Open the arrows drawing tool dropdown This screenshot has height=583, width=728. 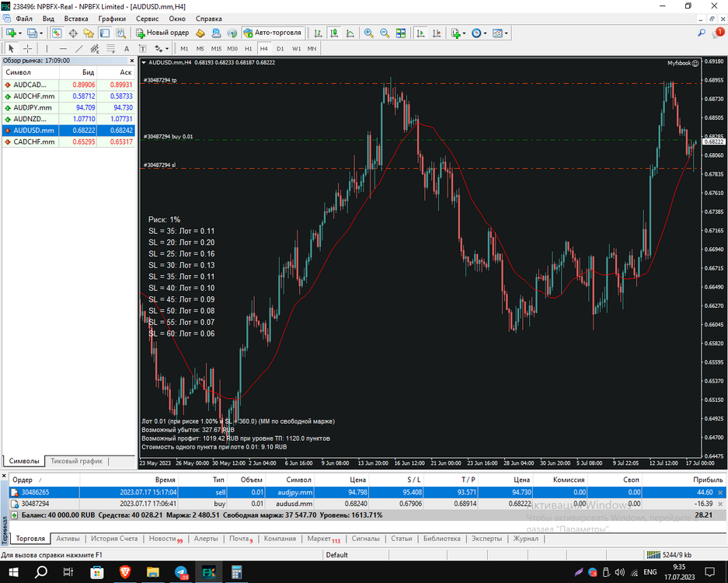point(167,48)
